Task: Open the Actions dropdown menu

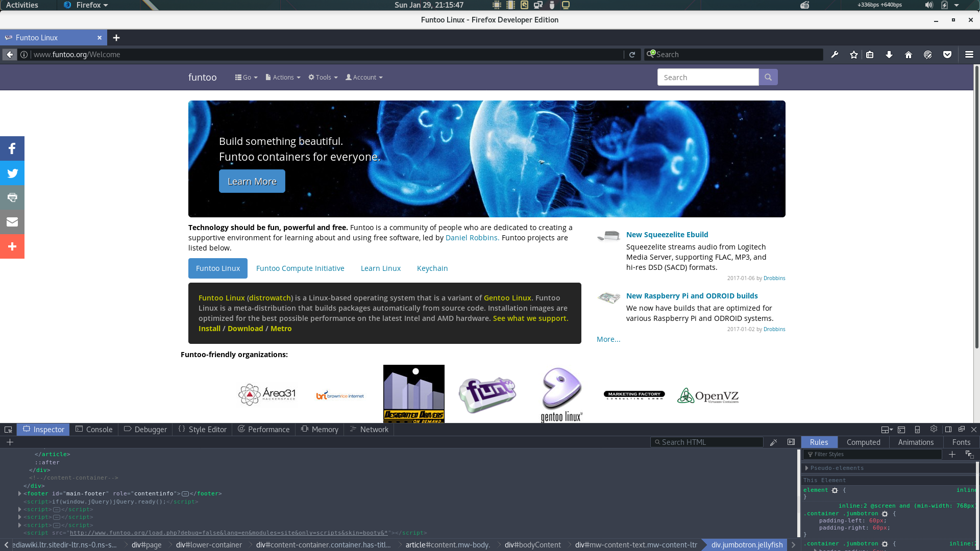Action: (283, 78)
